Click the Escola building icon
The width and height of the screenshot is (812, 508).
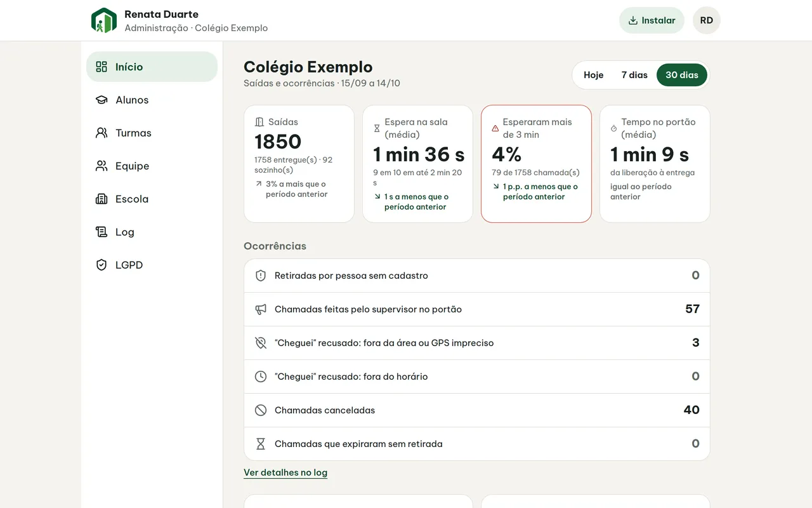pyautogui.click(x=101, y=199)
